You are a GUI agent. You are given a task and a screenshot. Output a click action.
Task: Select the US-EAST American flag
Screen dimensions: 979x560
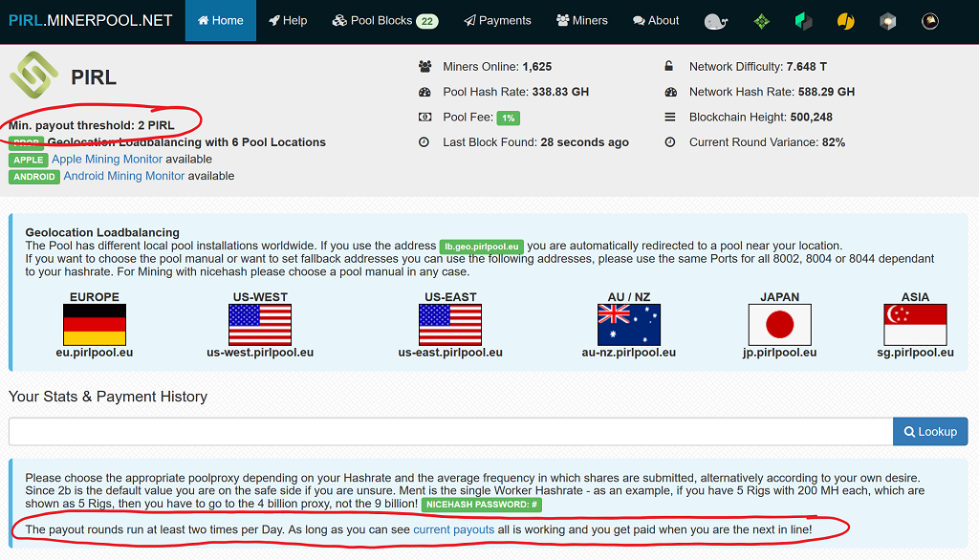pos(450,325)
